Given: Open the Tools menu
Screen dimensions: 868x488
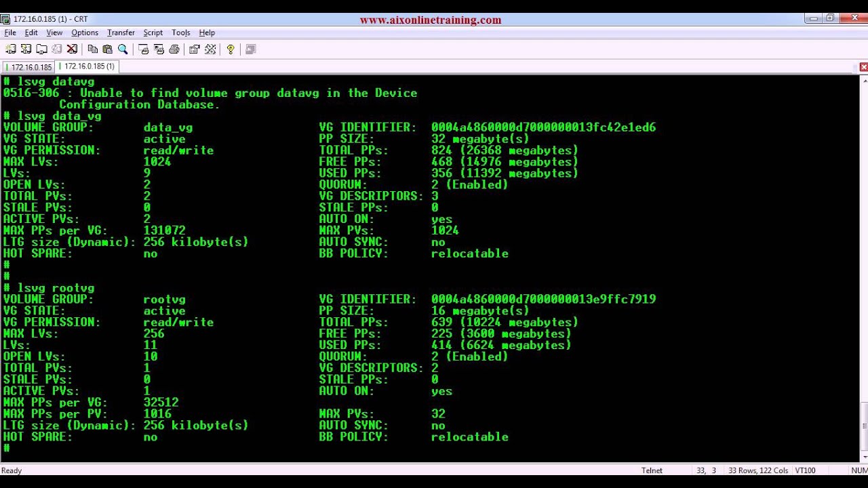Looking at the screenshot, I should click(x=181, y=33).
